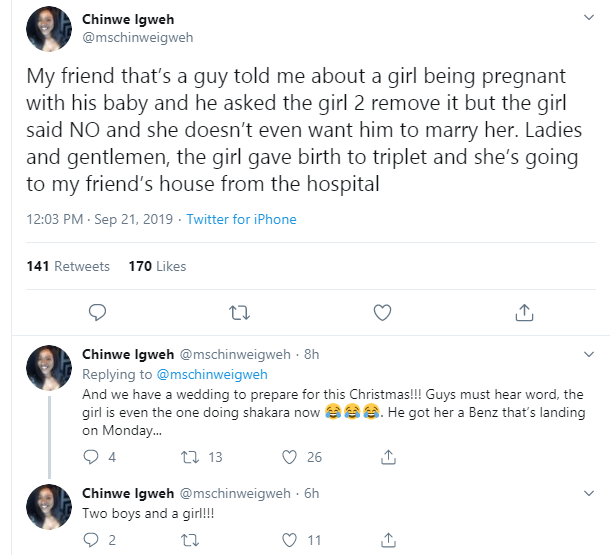Reply to 'Two boys and a girl' tweet
The width and height of the screenshot is (610, 555).
[x=91, y=540]
